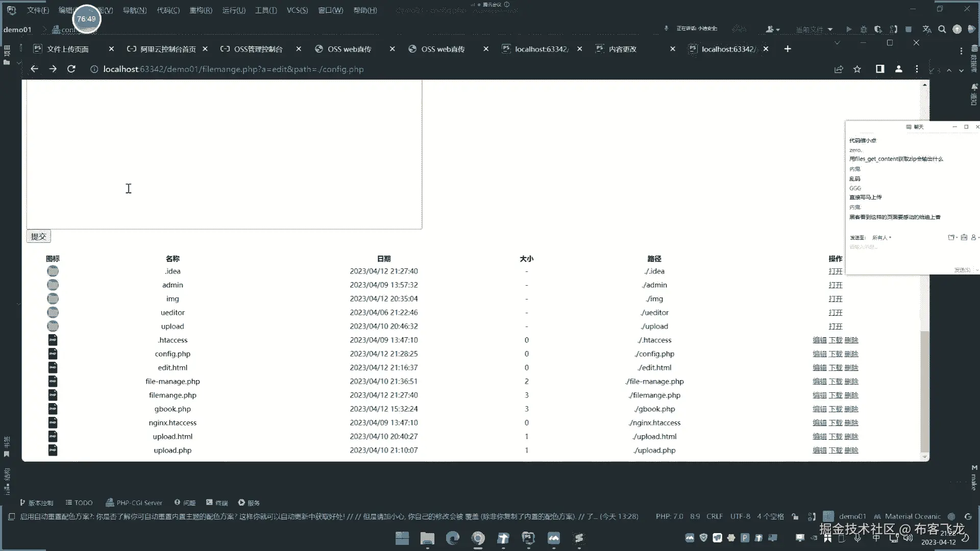This screenshot has height=551, width=980.
Task: Open the browser share icon
Action: pos(839,69)
